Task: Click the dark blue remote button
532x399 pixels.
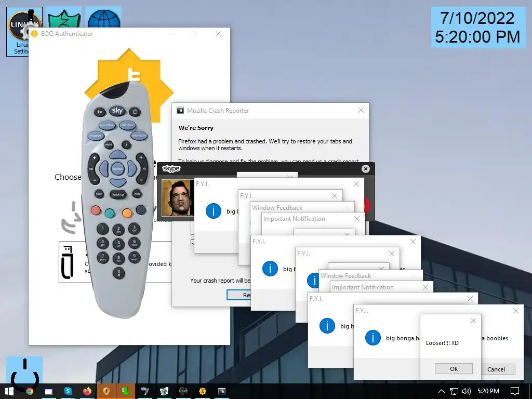Action: (x=141, y=210)
